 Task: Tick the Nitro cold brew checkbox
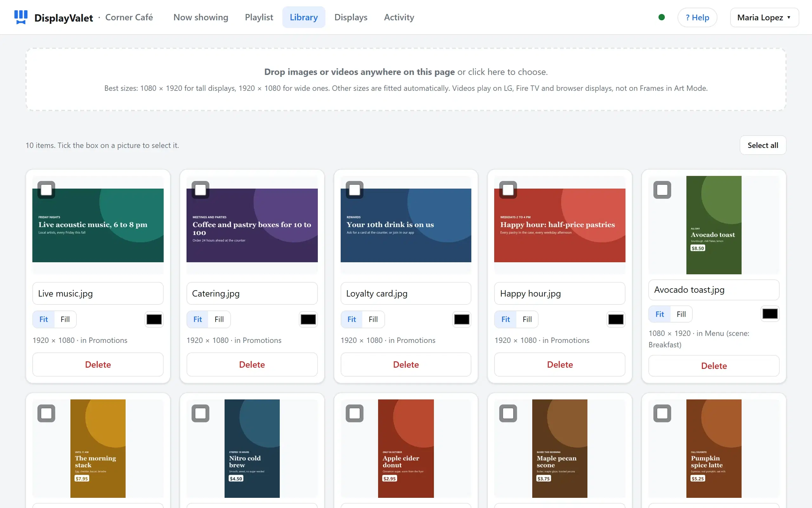point(200,413)
